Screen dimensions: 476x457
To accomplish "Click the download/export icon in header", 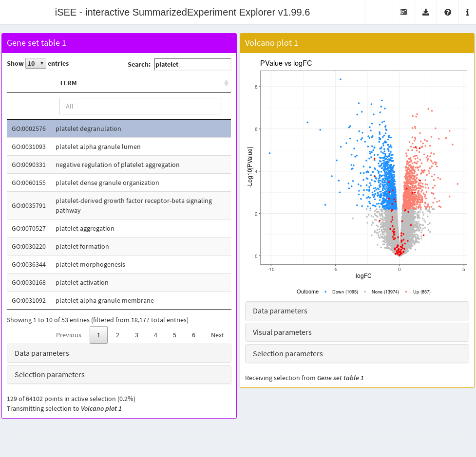I will point(425,12).
